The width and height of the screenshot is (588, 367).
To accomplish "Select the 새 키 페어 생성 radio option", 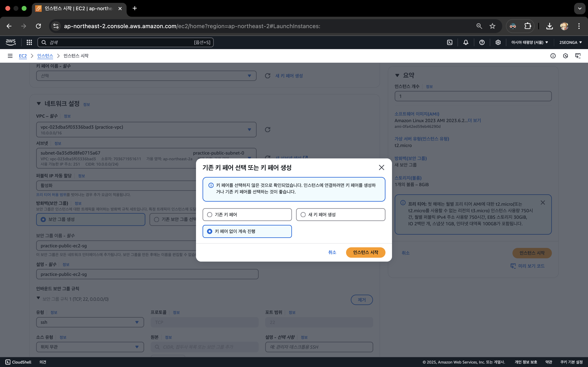I will click(x=303, y=214).
